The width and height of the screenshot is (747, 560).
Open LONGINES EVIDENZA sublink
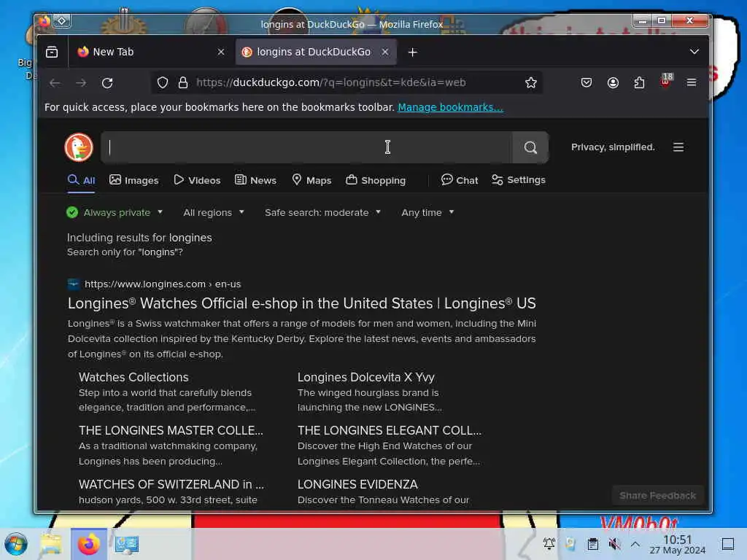pos(357,484)
